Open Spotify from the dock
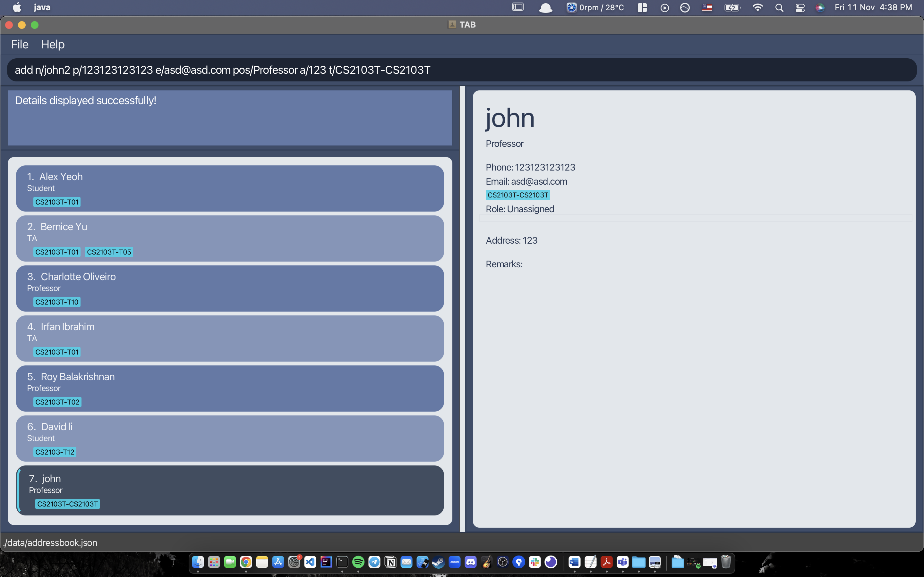 point(358,562)
